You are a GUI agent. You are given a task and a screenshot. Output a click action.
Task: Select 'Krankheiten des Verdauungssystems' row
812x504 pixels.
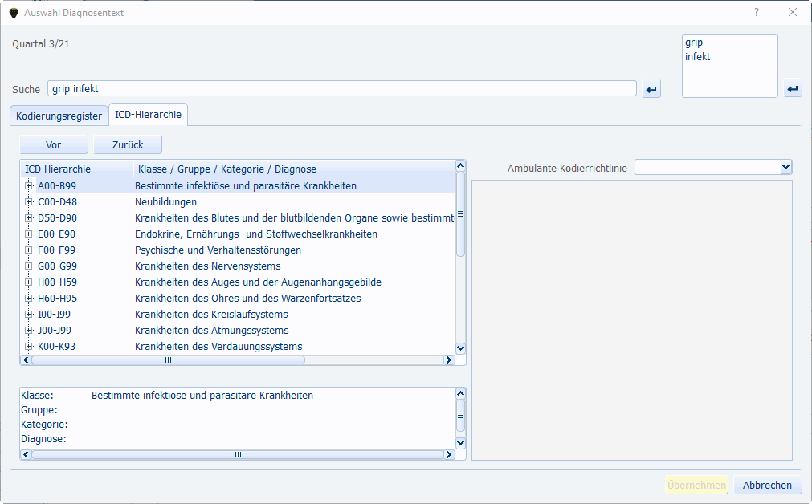pos(218,346)
